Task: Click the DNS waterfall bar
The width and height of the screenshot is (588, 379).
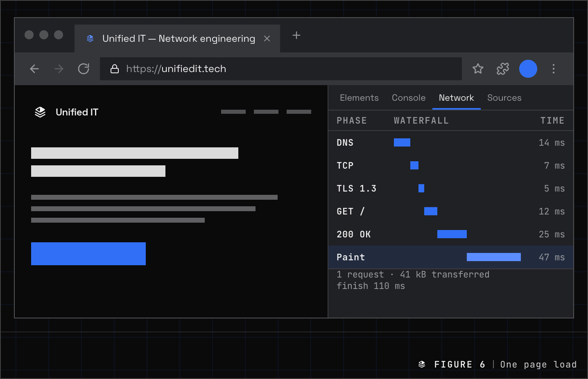Action: pyautogui.click(x=402, y=142)
